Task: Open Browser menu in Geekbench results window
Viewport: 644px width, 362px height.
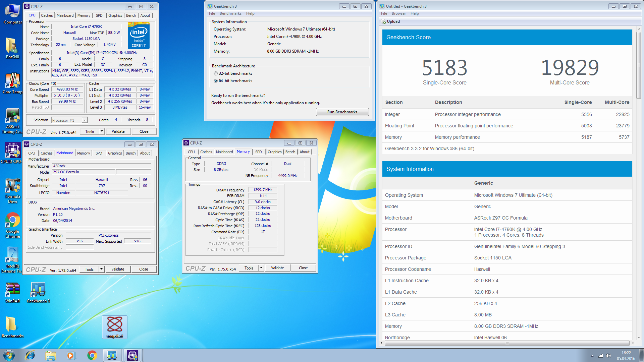Action: tap(399, 13)
